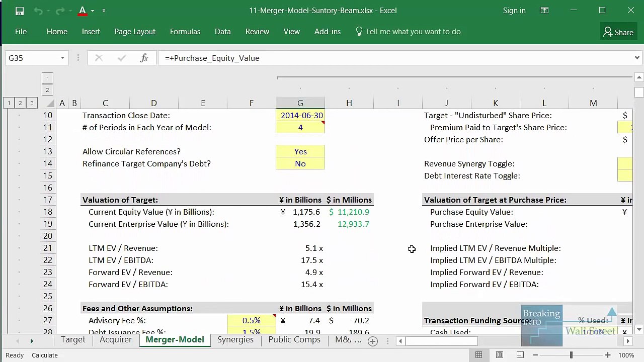The height and width of the screenshot is (362, 644).
Task: Click horizontal scrollbar left arrow
Action: (400, 341)
